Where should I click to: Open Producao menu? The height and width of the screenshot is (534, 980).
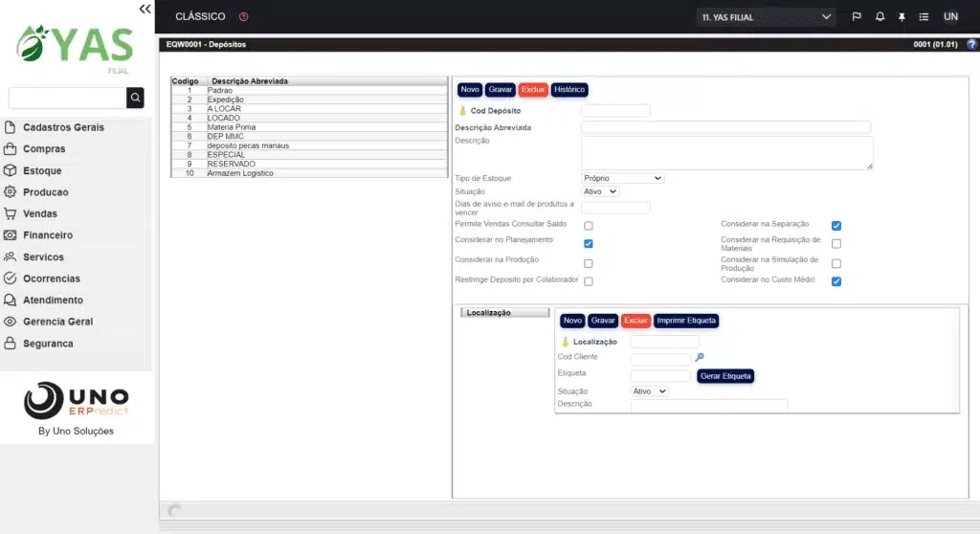(x=46, y=192)
